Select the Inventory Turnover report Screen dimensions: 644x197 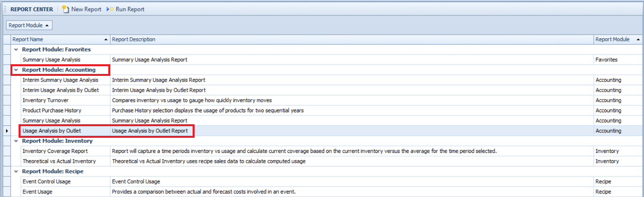[45, 100]
